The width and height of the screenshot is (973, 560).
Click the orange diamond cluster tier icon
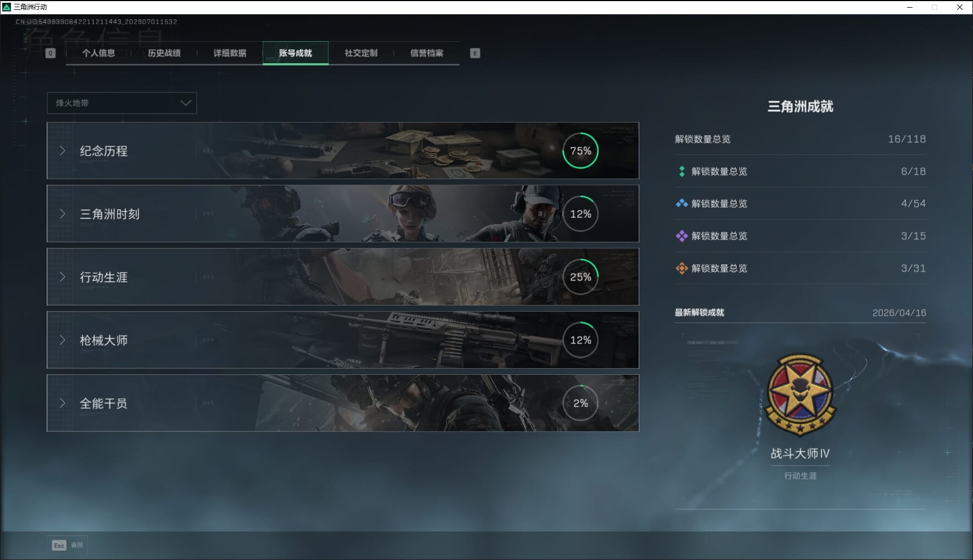tap(682, 268)
